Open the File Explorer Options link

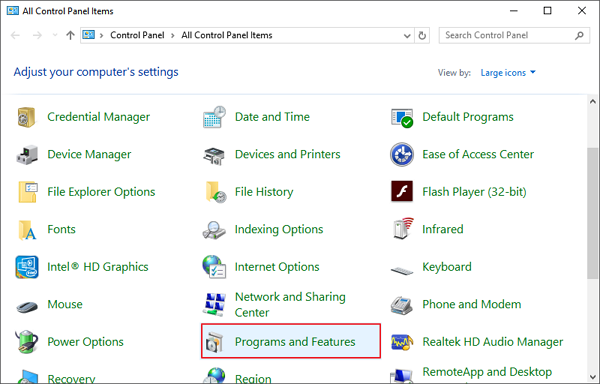coord(101,192)
